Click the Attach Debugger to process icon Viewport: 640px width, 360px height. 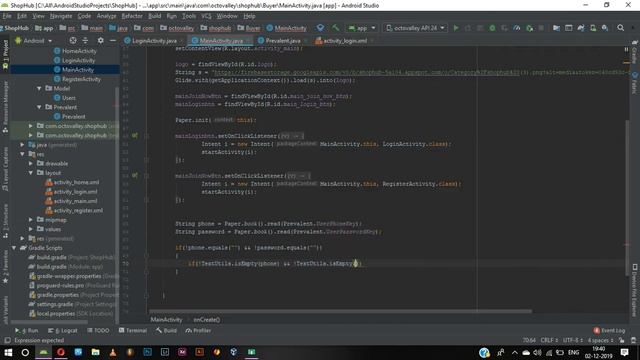(529, 28)
